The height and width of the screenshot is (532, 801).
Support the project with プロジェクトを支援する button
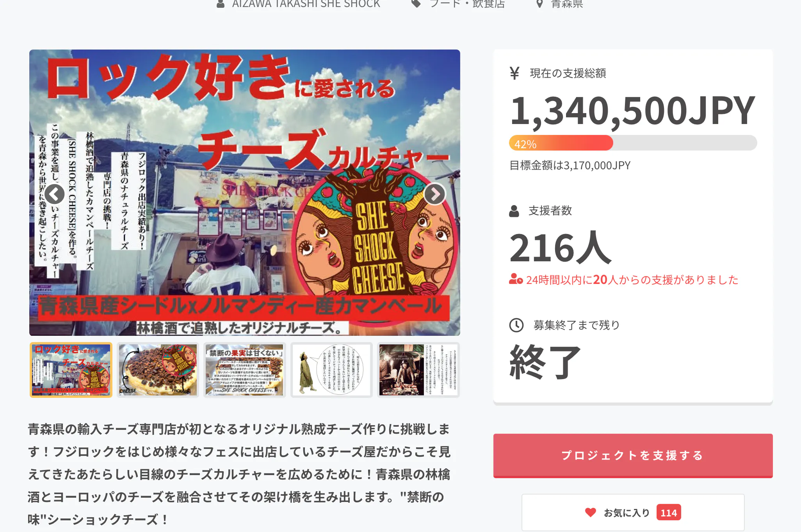pyautogui.click(x=633, y=456)
